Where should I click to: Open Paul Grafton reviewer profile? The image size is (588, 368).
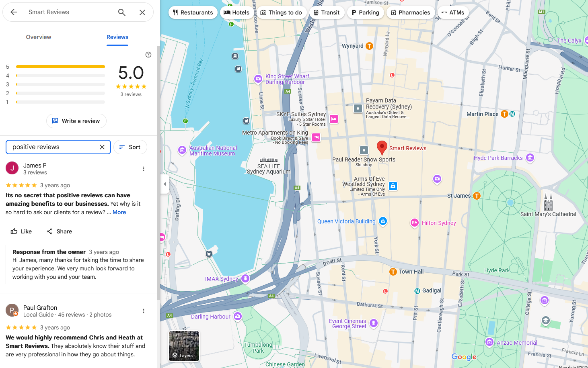pos(40,308)
